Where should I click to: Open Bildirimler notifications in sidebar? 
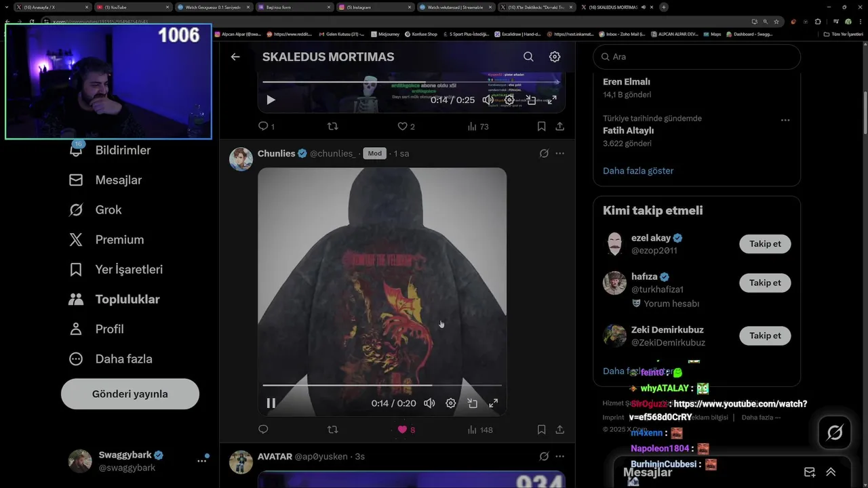(x=111, y=150)
